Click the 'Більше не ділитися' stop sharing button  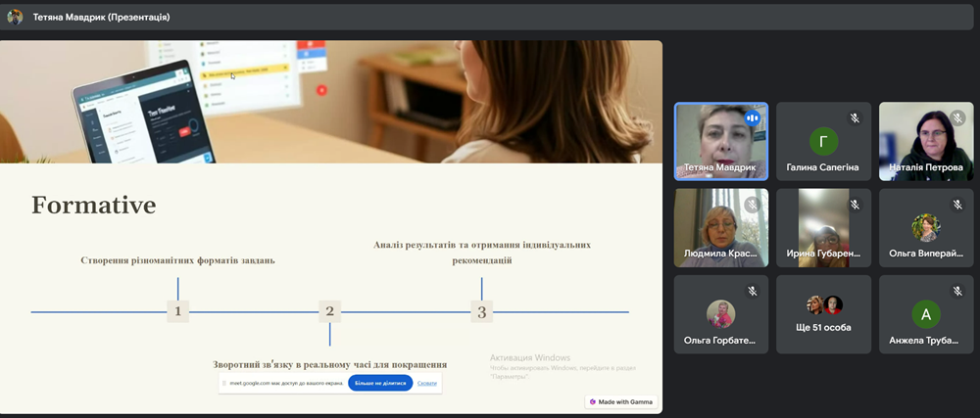click(380, 383)
